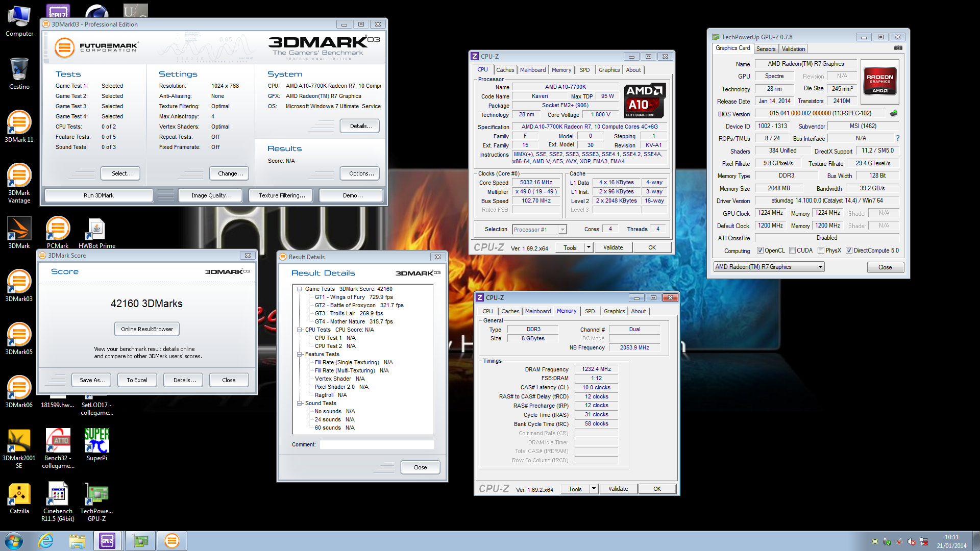Open the SPD tab in the lower CPU-Z window
Screen dimensions: 980x551
590,311
